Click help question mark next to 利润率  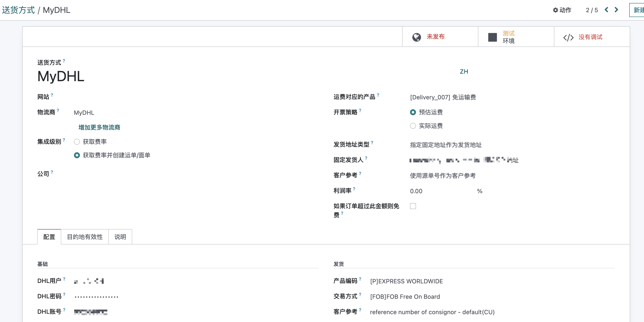click(354, 189)
